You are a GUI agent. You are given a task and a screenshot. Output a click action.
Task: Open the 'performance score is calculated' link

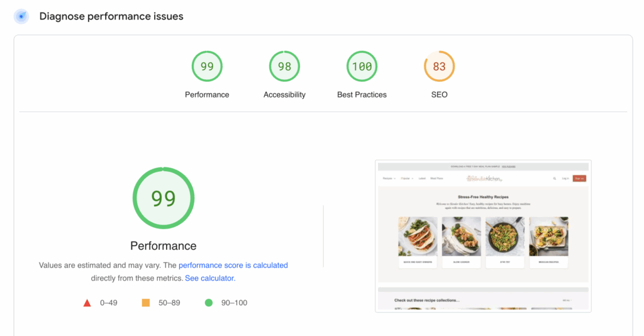click(x=233, y=266)
